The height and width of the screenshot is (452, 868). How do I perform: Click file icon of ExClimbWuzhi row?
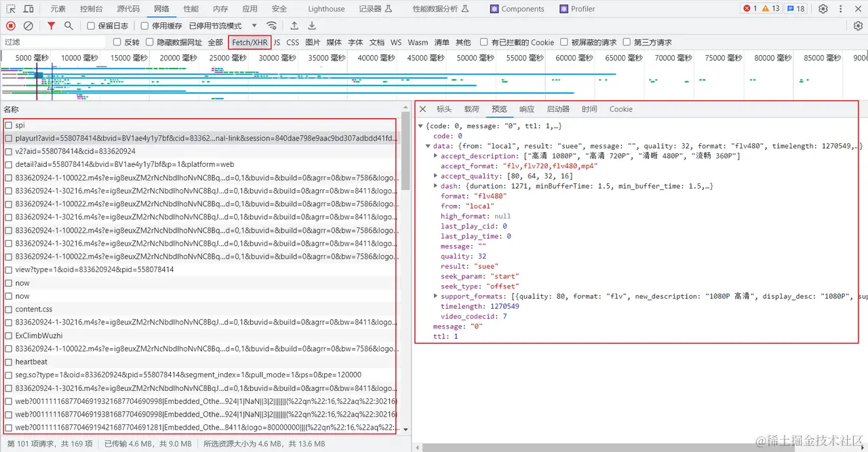click(x=9, y=335)
